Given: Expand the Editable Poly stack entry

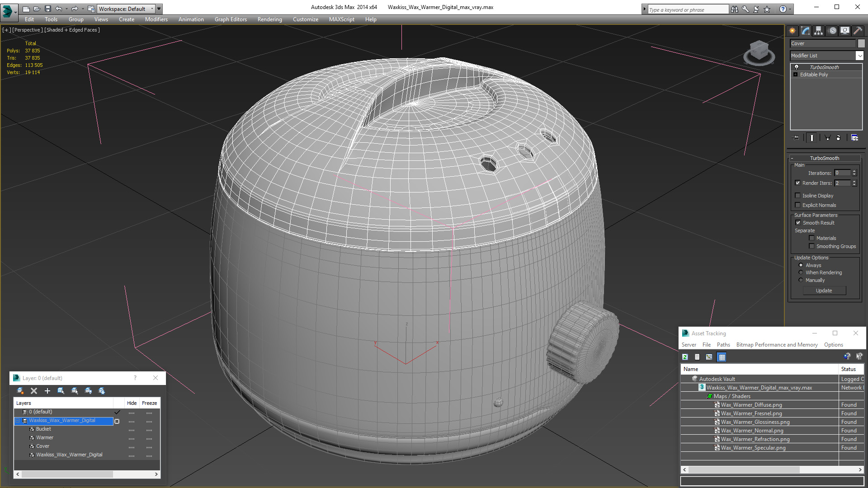Looking at the screenshot, I should pos(795,75).
